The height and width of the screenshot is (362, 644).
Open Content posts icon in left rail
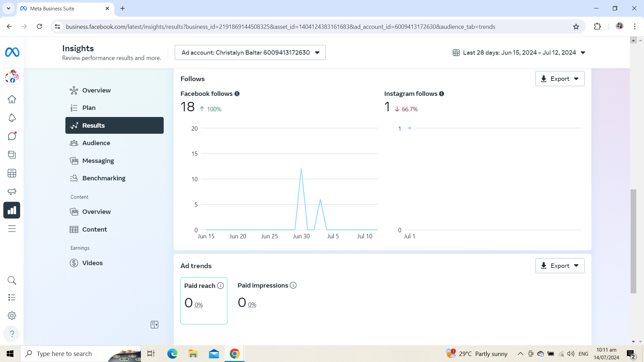pyautogui.click(x=12, y=155)
